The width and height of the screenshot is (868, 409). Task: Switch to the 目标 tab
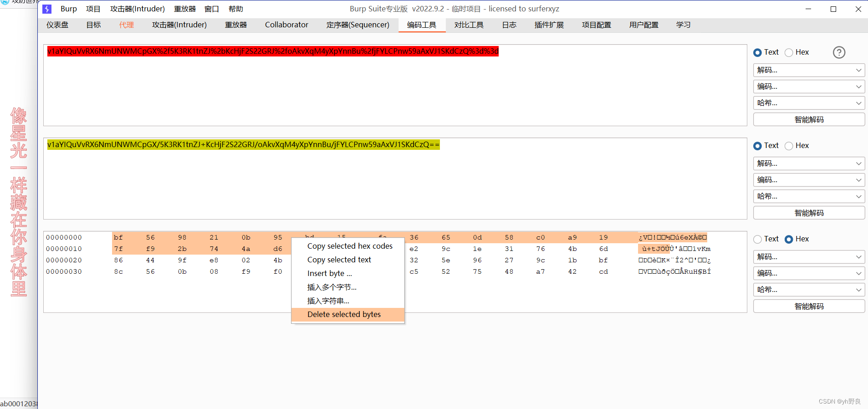pos(94,25)
